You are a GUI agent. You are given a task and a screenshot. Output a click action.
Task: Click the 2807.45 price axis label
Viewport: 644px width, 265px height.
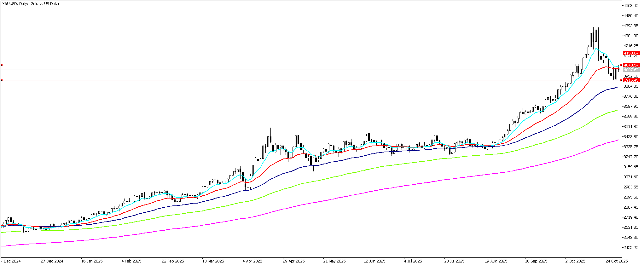pyautogui.click(x=631, y=207)
